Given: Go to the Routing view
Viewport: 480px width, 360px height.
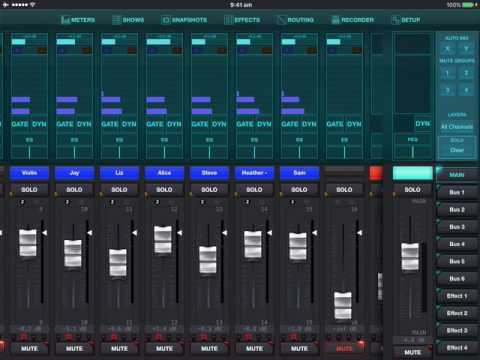Looking at the screenshot, I should point(295,20).
